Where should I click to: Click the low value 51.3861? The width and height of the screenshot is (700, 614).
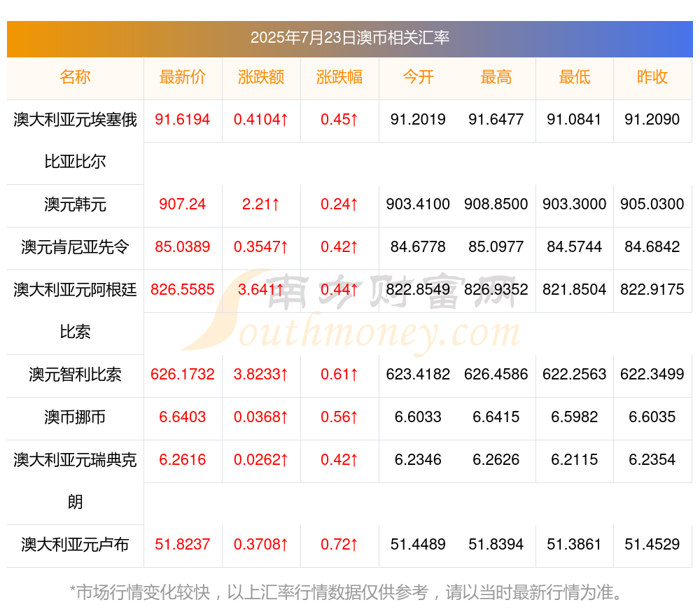click(x=575, y=545)
